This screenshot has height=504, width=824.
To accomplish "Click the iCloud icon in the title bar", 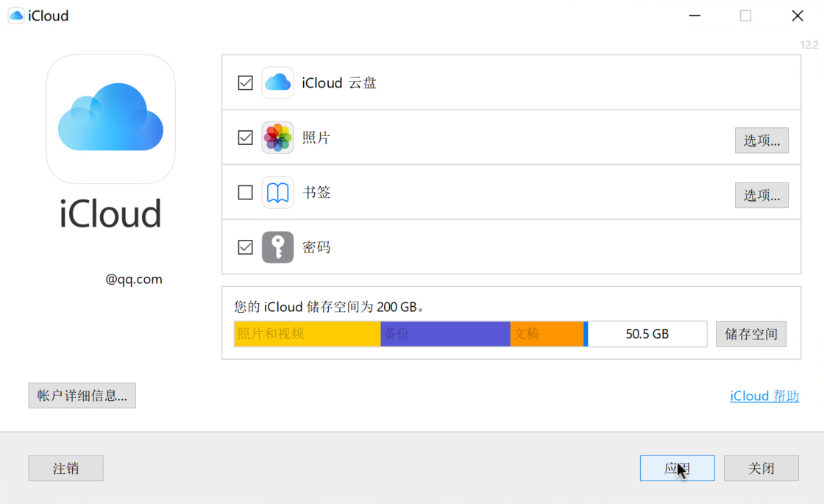I will pyautogui.click(x=15, y=15).
